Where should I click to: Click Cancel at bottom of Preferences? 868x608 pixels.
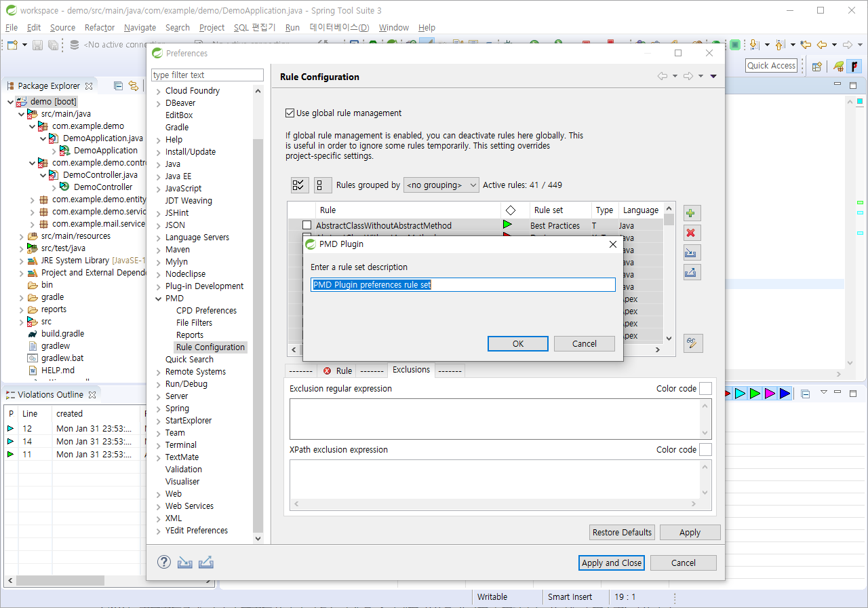684,563
